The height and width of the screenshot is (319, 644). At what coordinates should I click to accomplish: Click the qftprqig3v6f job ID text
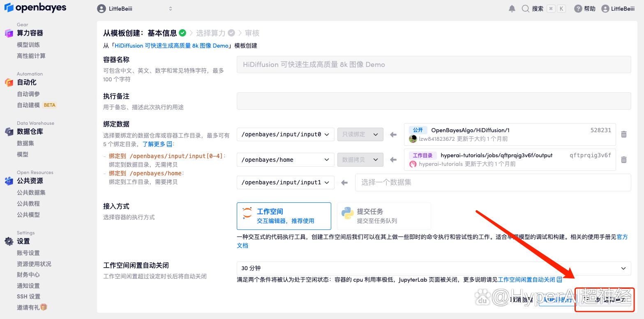coord(590,155)
